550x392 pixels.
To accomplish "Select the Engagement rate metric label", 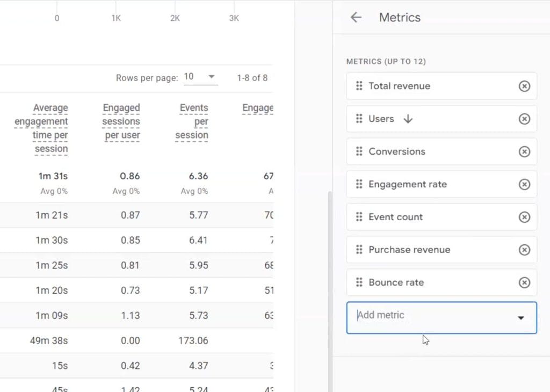I will [408, 184].
